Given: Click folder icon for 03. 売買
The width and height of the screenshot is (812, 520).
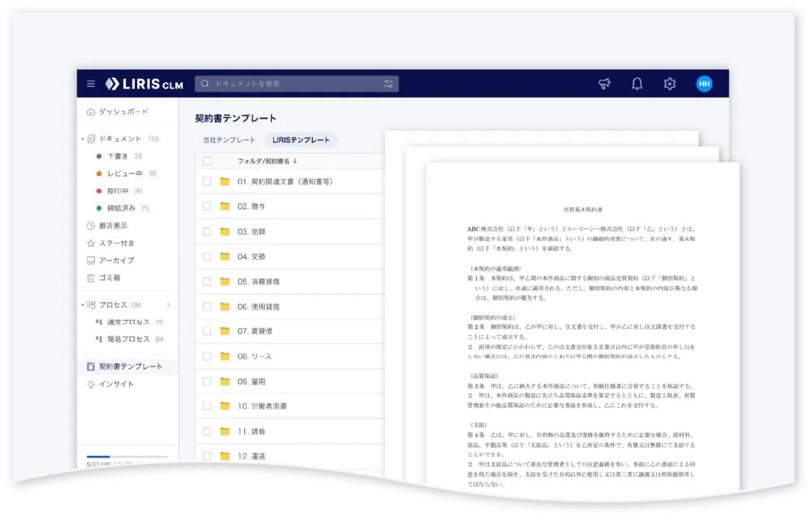Looking at the screenshot, I should pos(225,232).
